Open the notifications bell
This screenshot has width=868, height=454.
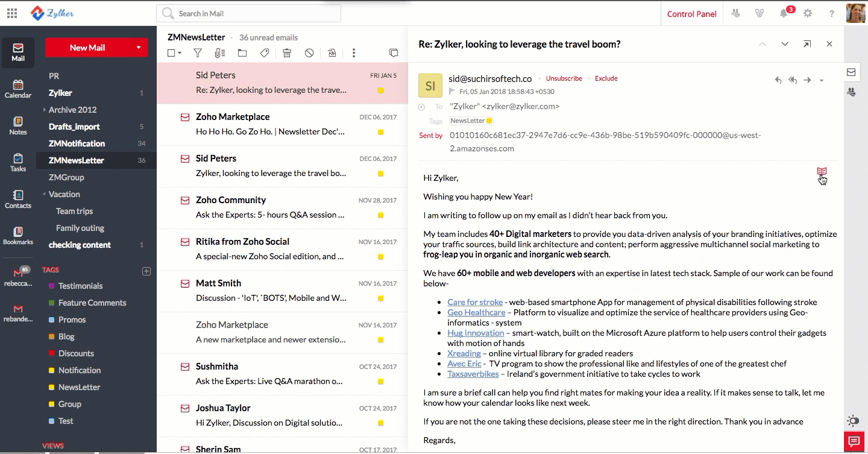(x=784, y=13)
